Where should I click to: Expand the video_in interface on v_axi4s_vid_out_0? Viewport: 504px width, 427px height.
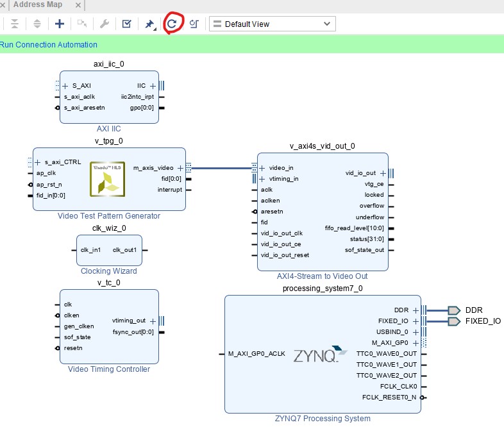point(262,168)
